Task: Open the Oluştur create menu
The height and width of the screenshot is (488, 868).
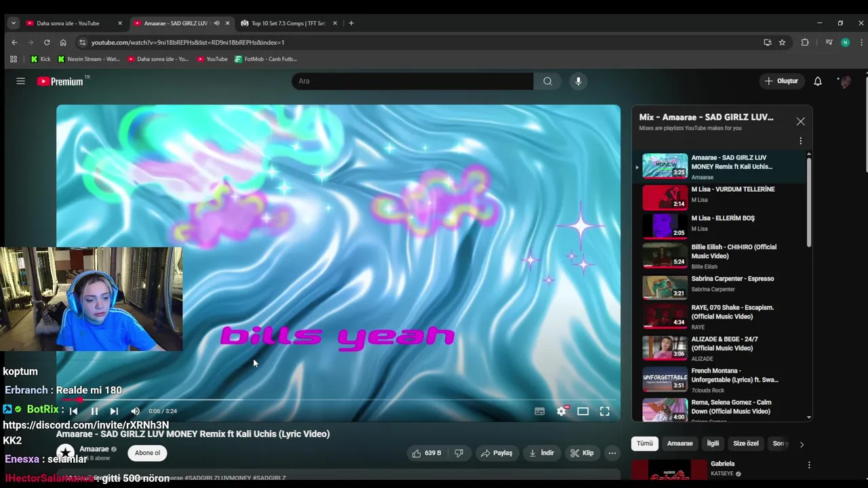Action: point(781,81)
